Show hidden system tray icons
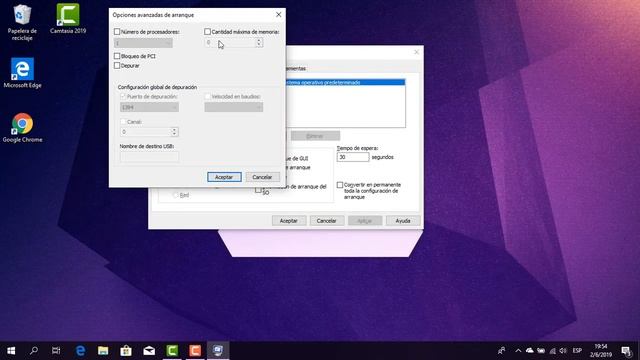 [x=518, y=351]
